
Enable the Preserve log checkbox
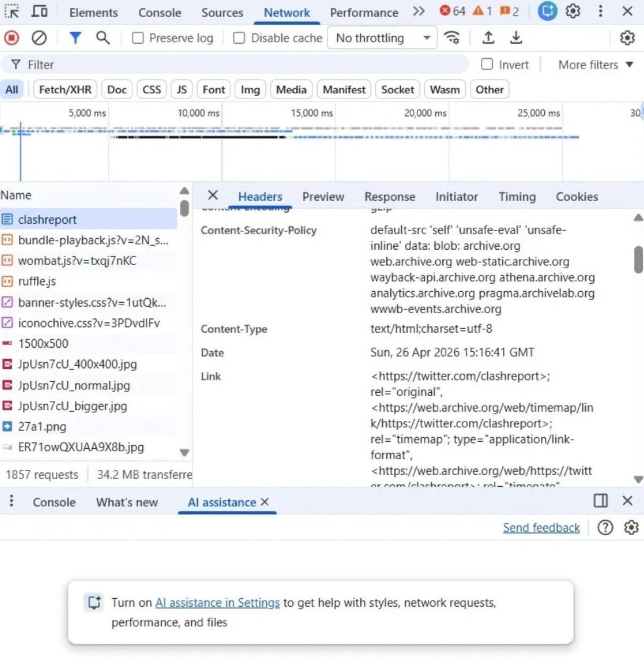click(x=138, y=38)
